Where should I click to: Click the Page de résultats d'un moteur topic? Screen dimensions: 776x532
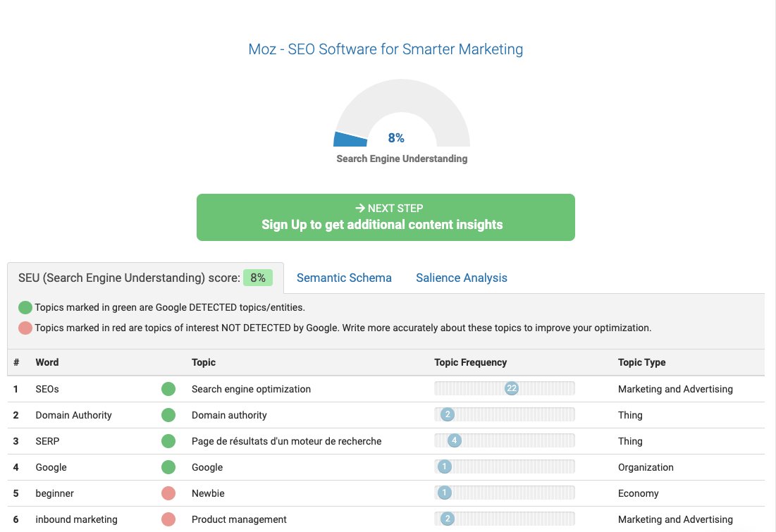287,441
